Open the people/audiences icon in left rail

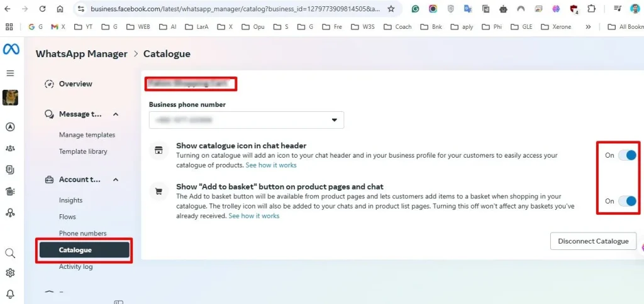(x=10, y=148)
